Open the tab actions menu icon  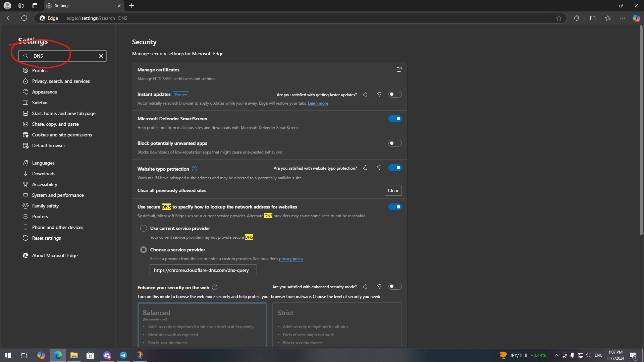click(x=35, y=6)
